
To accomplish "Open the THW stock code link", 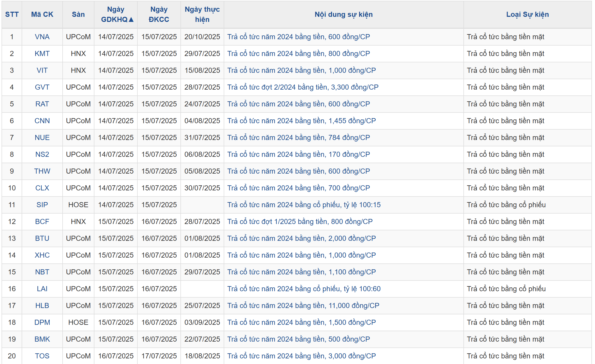I will (x=42, y=171).
